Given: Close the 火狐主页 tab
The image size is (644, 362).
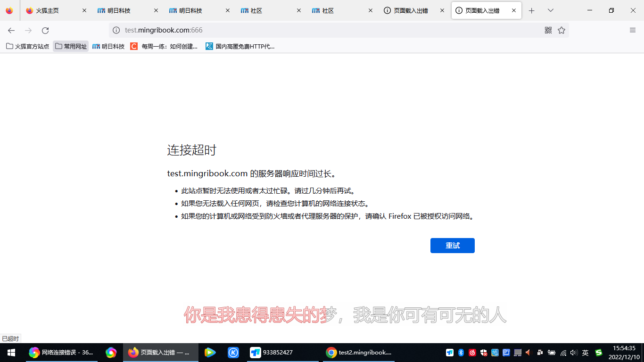Looking at the screenshot, I should (x=84, y=10).
